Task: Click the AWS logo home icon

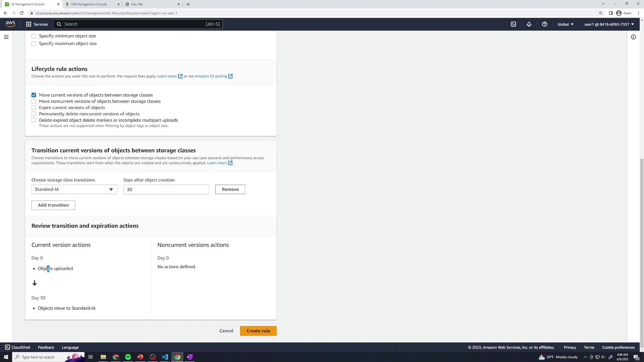Action: [10, 24]
